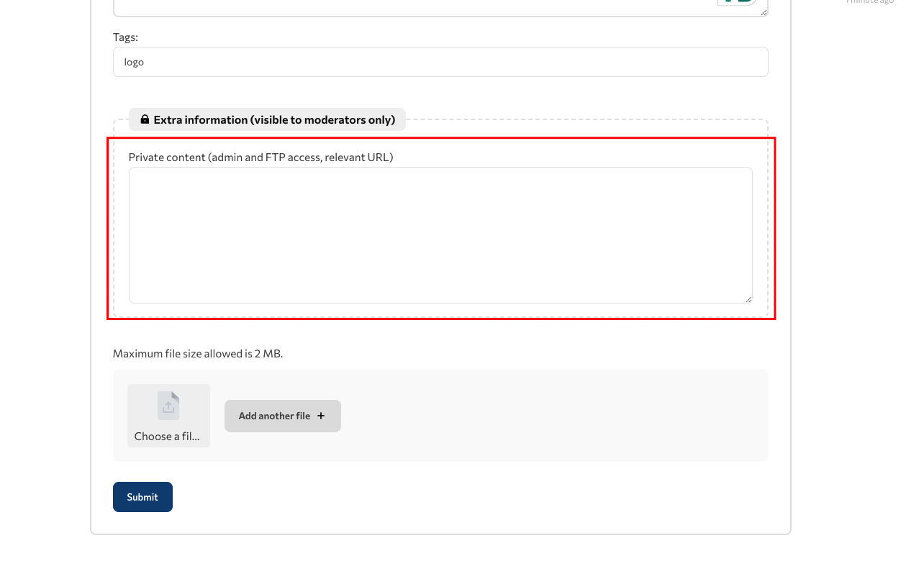Click the file upload document icon
Image resolution: width=924 pixels, height=566 pixels.
pyautogui.click(x=168, y=406)
